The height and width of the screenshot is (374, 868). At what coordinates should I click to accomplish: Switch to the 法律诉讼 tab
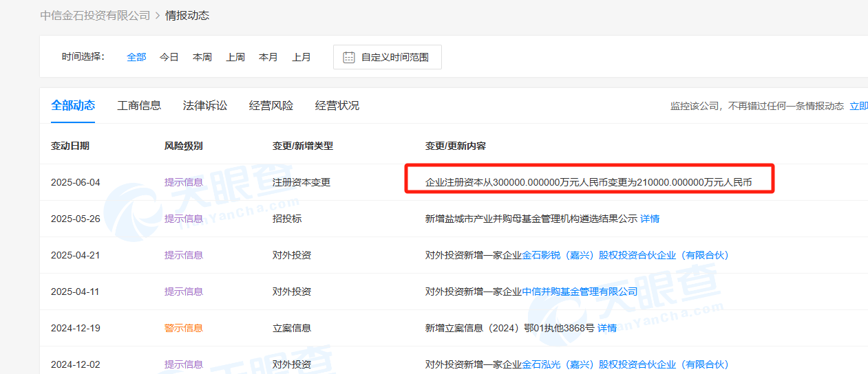tap(205, 105)
